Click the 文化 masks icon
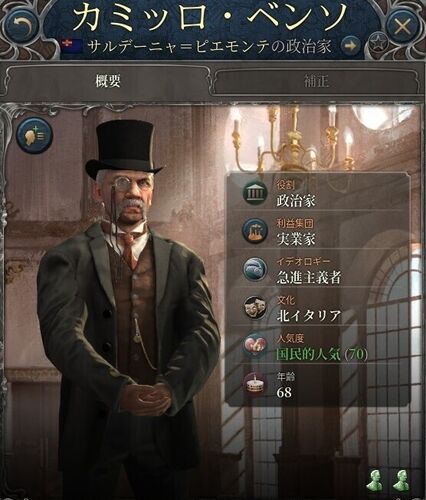 [255, 307]
